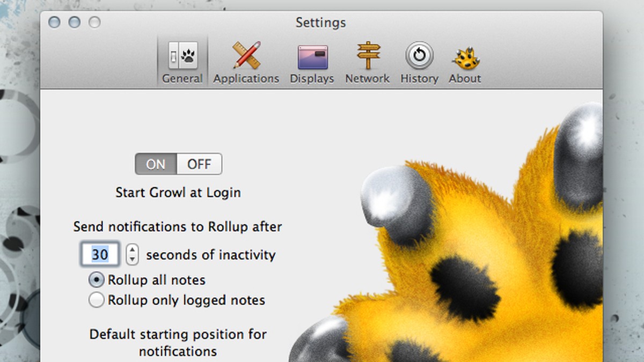Select "Rollup only logged notes"
The width and height of the screenshot is (644, 362).
pyautogui.click(x=97, y=300)
